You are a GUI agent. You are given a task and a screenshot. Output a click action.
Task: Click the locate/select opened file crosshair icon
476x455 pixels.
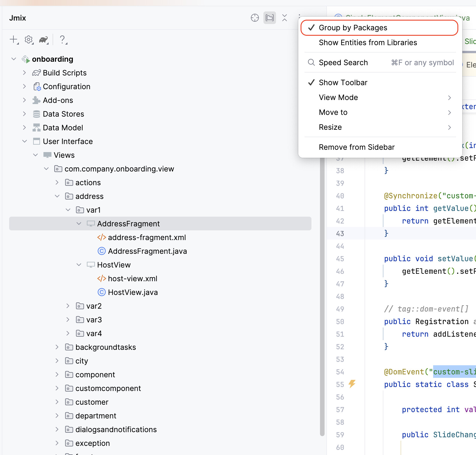(x=255, y=18)
